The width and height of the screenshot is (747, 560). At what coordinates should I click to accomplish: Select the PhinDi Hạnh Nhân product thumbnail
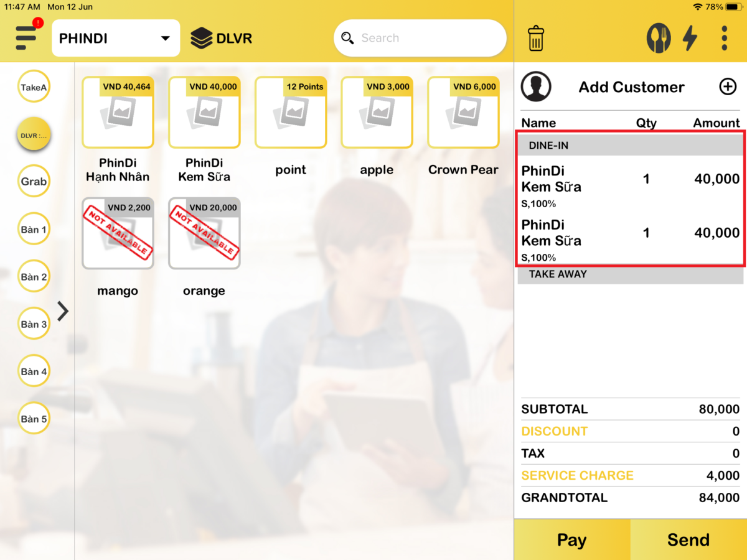[118, 113]
